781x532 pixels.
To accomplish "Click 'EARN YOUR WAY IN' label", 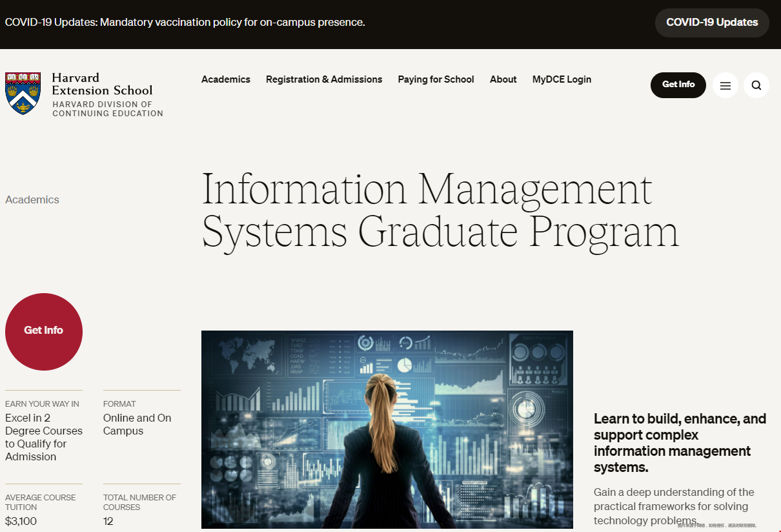I will (42, 404).
